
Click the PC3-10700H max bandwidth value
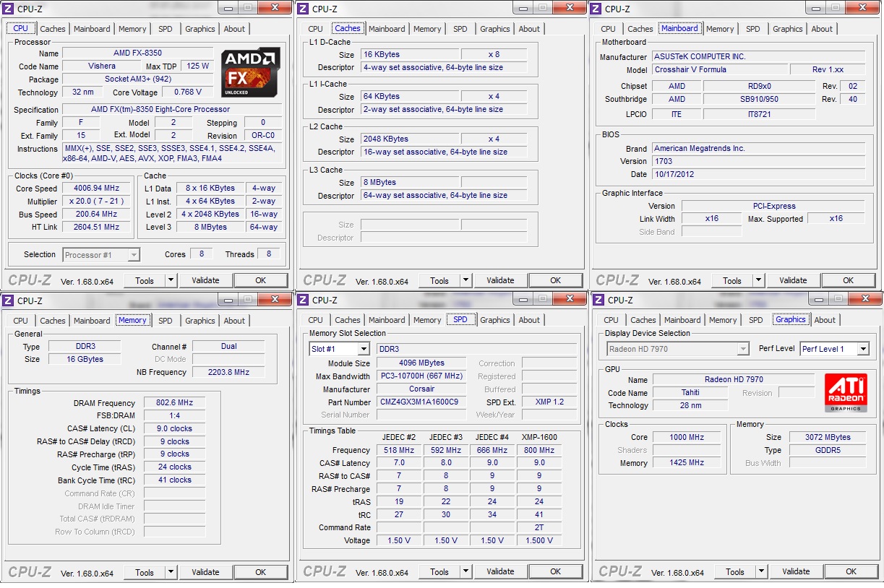[422, 376]
